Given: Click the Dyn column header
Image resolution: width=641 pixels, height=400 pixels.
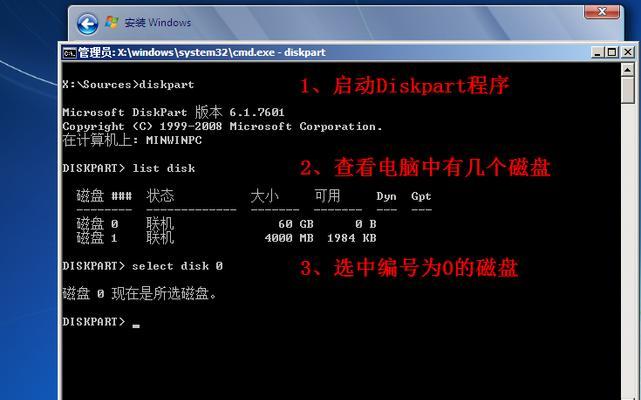Looking at the screenshot, I should coord(386,197).
